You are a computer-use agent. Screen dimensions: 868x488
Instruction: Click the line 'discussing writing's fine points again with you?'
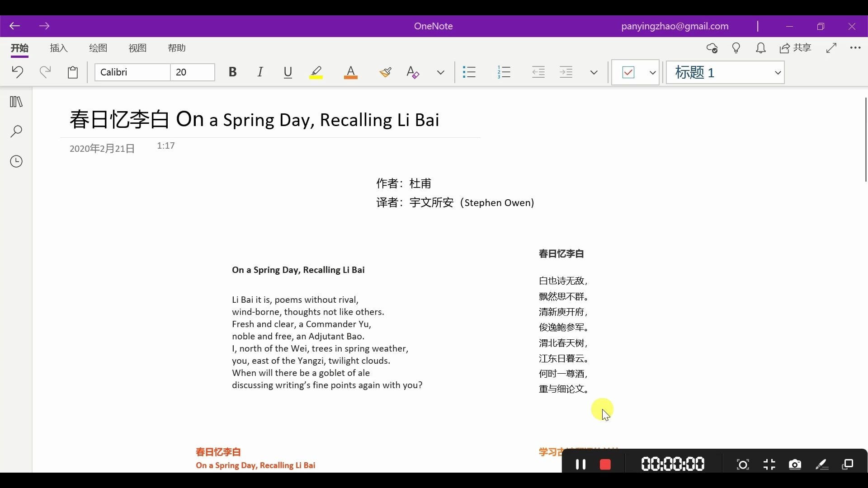click(327, 385)
